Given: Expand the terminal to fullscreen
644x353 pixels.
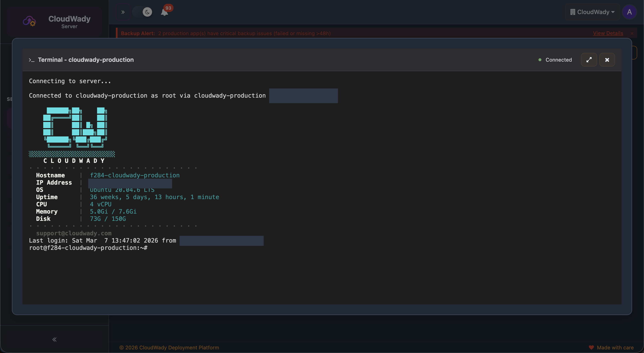Looking at the screenshot, I should tap(589, 59).
